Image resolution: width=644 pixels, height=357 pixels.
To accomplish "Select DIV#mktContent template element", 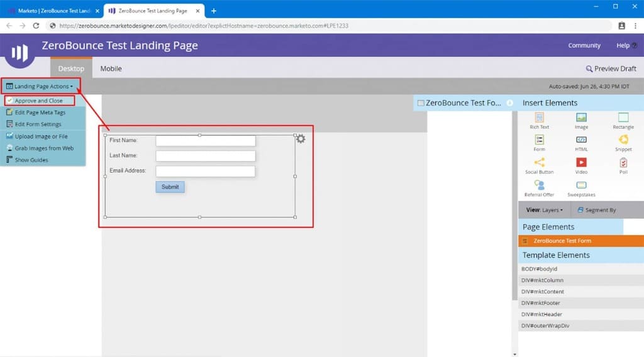I will [580, 292].
